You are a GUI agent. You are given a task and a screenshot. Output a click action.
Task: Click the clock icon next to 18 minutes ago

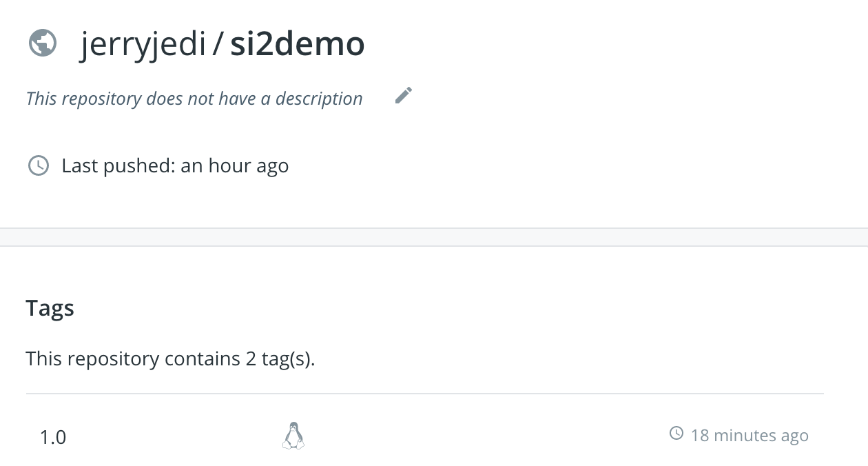tap(676, 434)
